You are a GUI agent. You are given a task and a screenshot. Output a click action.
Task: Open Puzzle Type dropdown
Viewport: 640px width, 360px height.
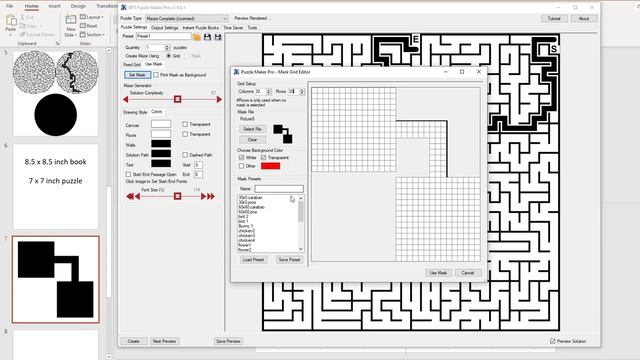(187, 18)
